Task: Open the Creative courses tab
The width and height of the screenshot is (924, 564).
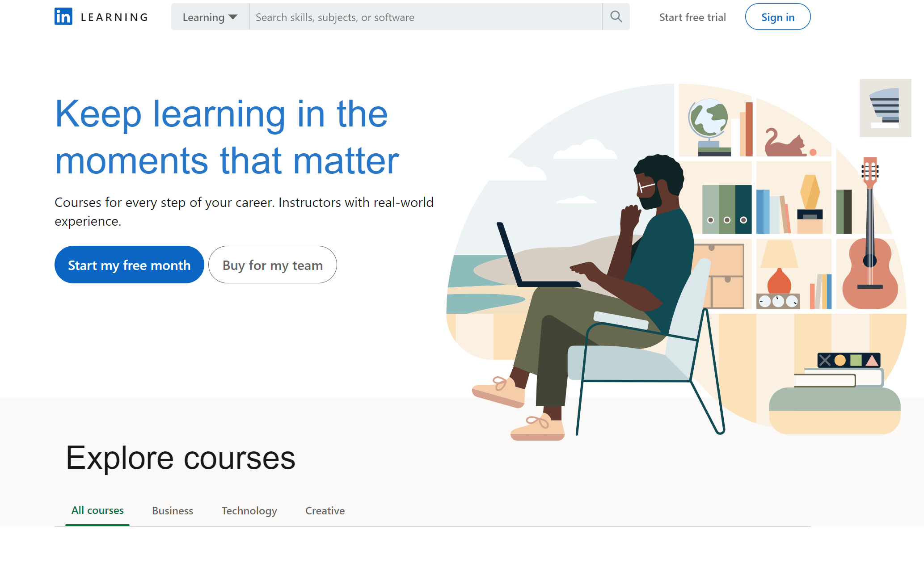Action: (325, 511)
